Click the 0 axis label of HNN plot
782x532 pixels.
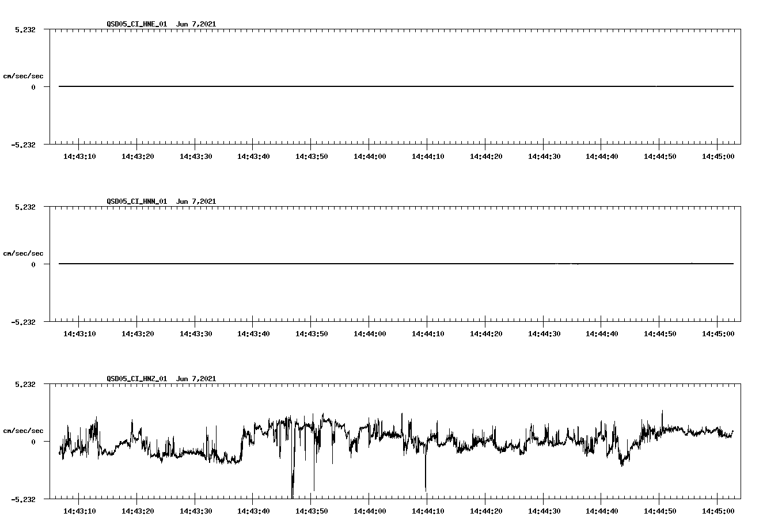click(33, 264)
